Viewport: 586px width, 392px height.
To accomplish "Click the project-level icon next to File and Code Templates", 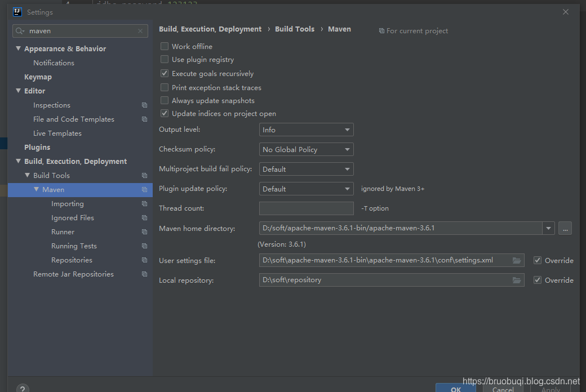I will point(144,119).
